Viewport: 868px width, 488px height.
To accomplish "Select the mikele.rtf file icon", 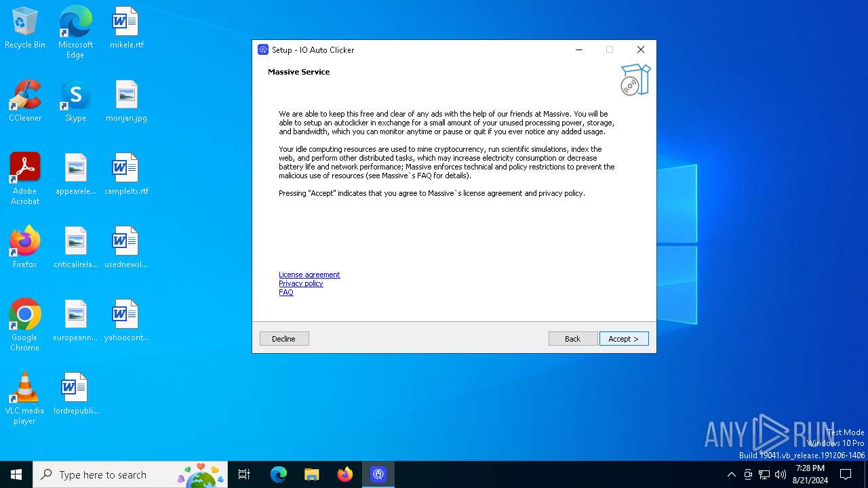I will click(x=126, y=28).
